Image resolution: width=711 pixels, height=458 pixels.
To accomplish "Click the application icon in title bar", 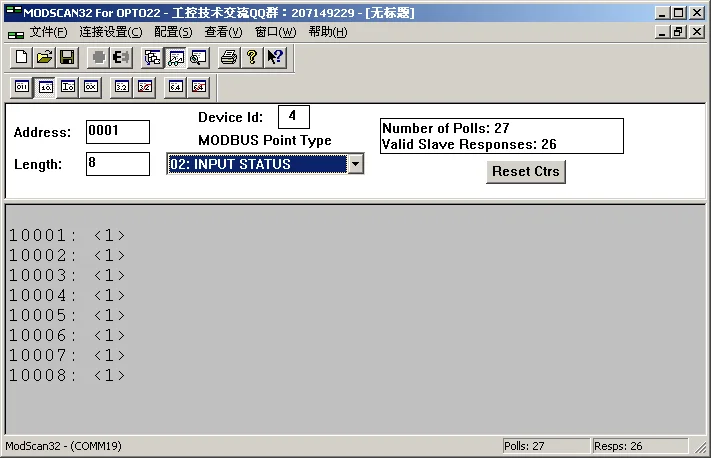I will click(14, 12).
